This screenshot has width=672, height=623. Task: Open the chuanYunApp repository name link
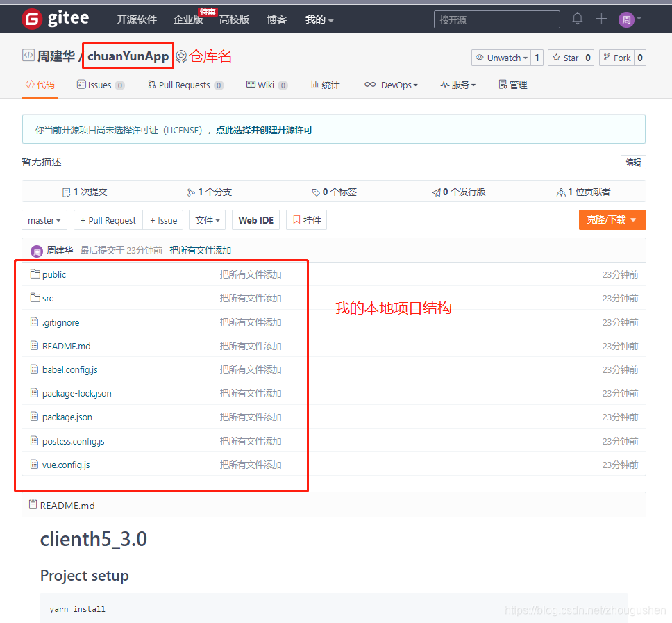click(x=128, y=56)
